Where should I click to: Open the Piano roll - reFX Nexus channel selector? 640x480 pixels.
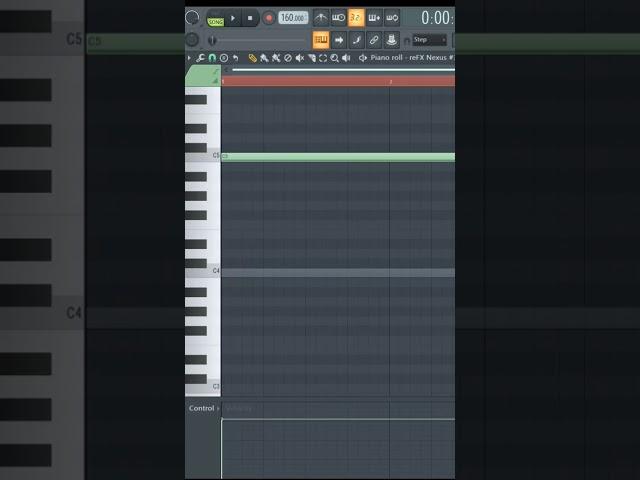[x=412, y=58]
